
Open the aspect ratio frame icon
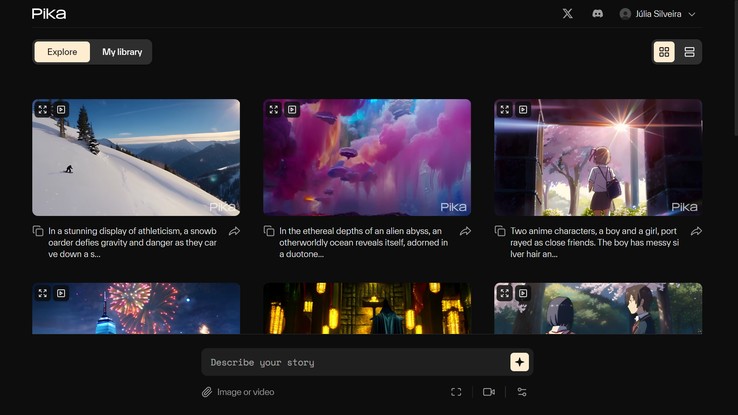(x=456, y=392)
